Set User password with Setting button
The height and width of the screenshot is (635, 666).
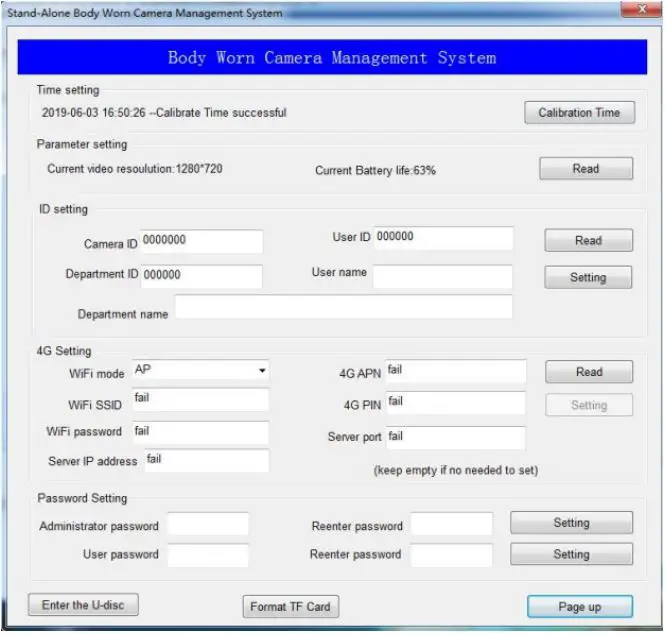tap(571, 554)
